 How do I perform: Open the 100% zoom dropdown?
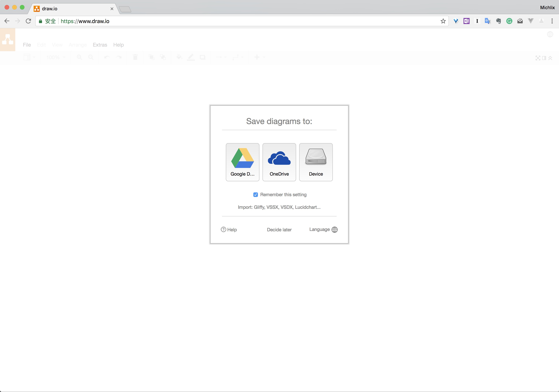click(56, 57)
